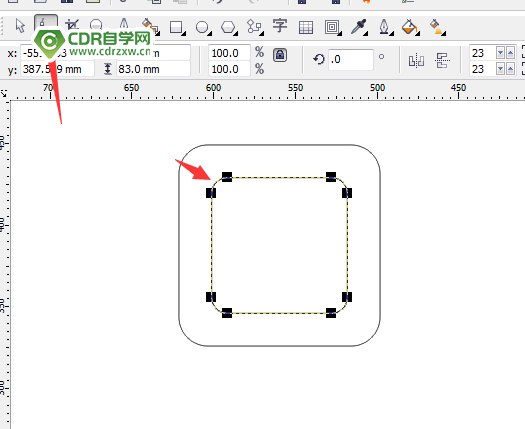
Task: Select the Shape tool
Action: point(46,23)
